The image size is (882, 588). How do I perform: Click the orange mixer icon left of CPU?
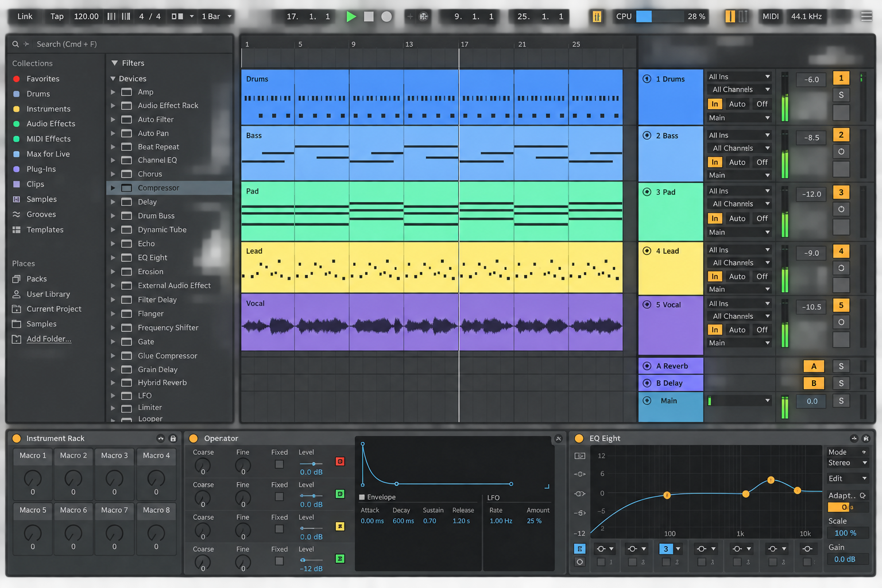coord(597,17)
